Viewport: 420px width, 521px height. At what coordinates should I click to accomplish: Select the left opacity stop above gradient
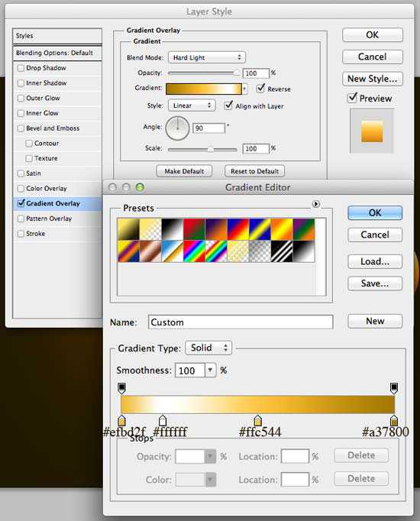122,388
